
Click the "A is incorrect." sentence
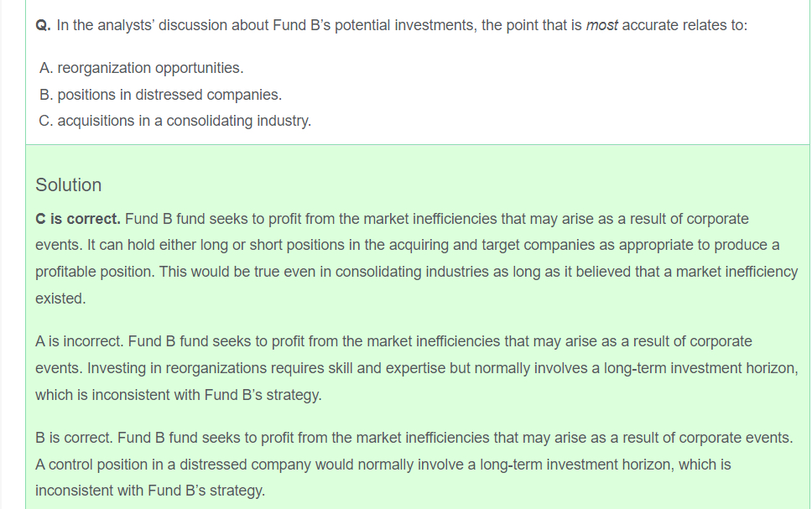(x=79, y=341)
